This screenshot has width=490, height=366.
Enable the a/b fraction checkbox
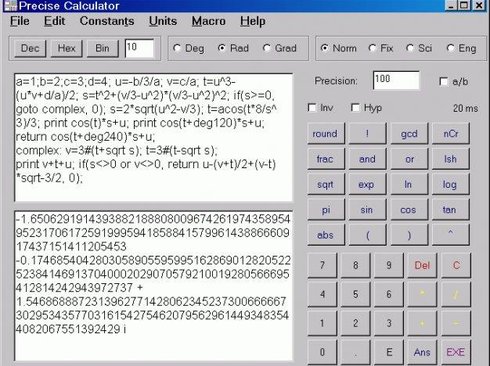[454, 81]
